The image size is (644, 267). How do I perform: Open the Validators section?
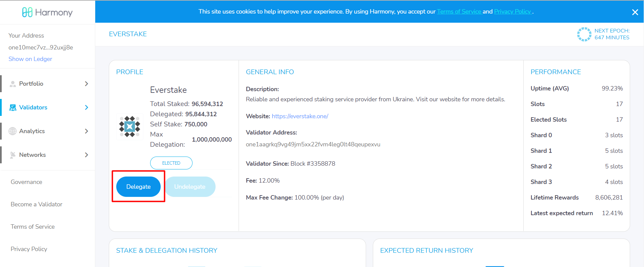tap(48, 107)
